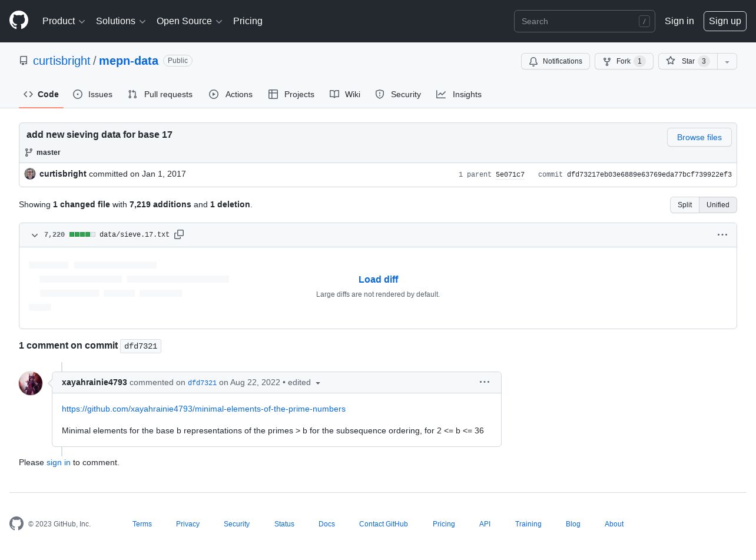Switch to the Security tab
The image size is (756, 560).
click(x=398, y=94)
